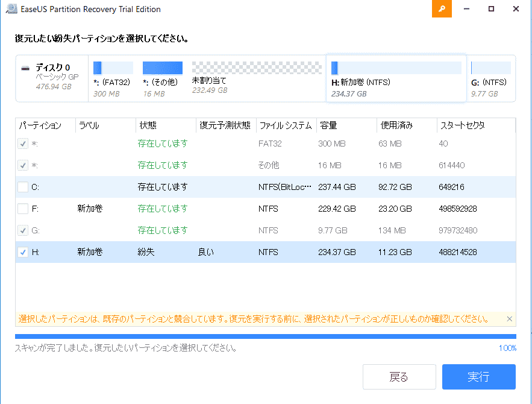The image size is (532, 404).
Task: Check the F: 新加卷 partition checkbox
Action: tap(23, 209)
